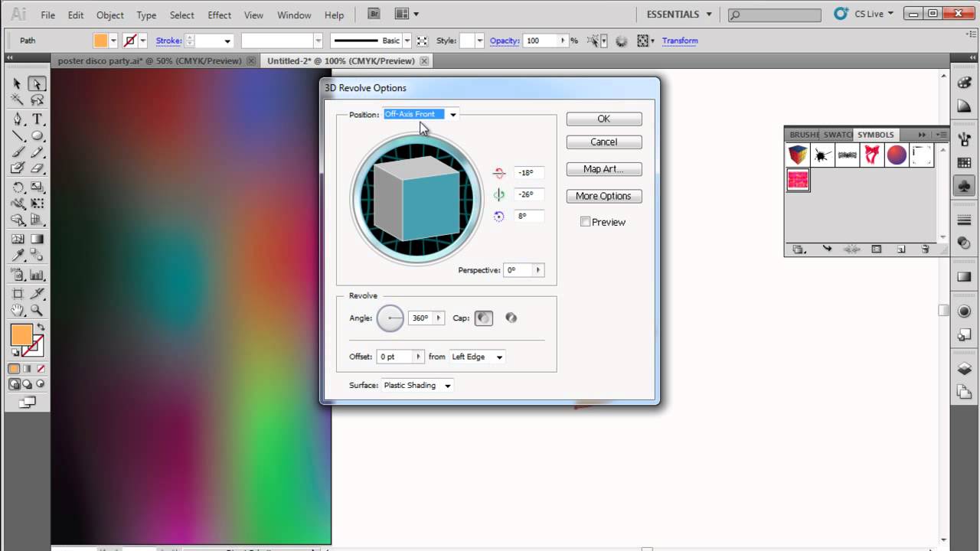Viewport: 980px width, 551px height.
Task: Change screen mode button in toolbox
Action: click(x=27, y=401)
